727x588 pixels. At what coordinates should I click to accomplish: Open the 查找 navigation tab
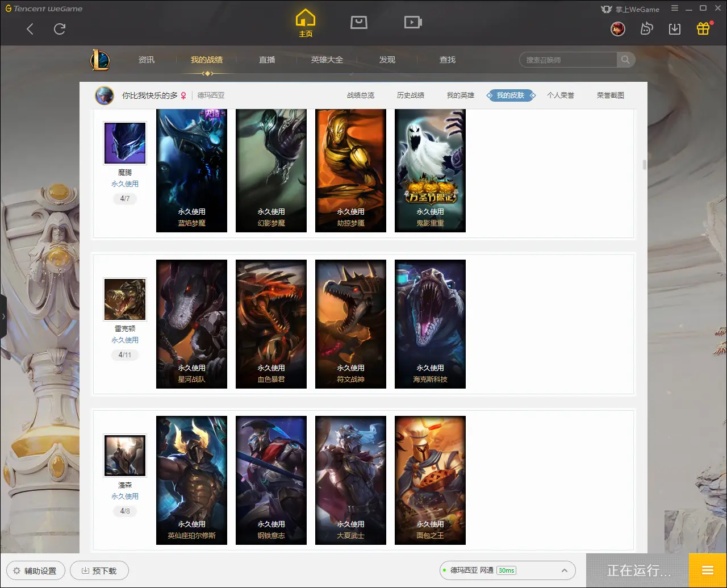click(x=448, y=60)
